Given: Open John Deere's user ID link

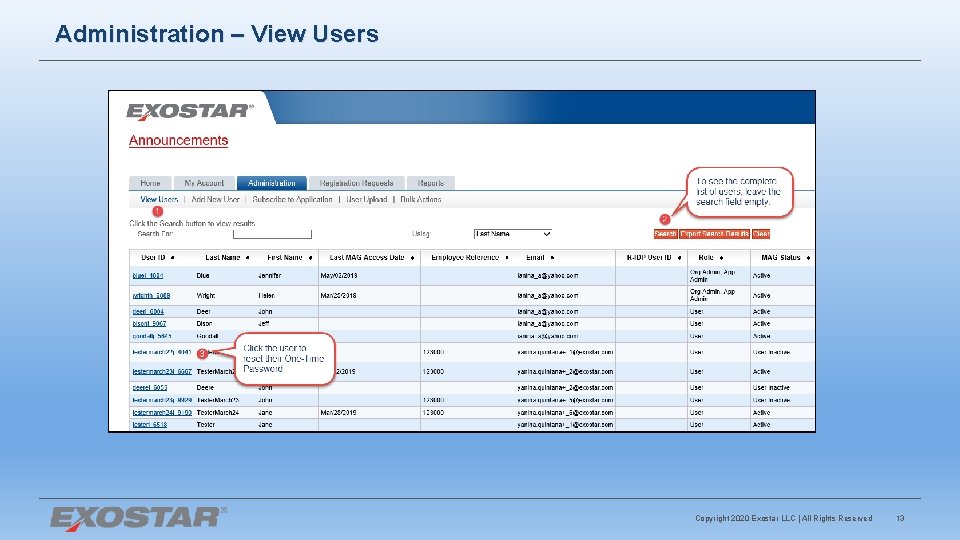Looking at the screenshot, I should tap(150, 388).
